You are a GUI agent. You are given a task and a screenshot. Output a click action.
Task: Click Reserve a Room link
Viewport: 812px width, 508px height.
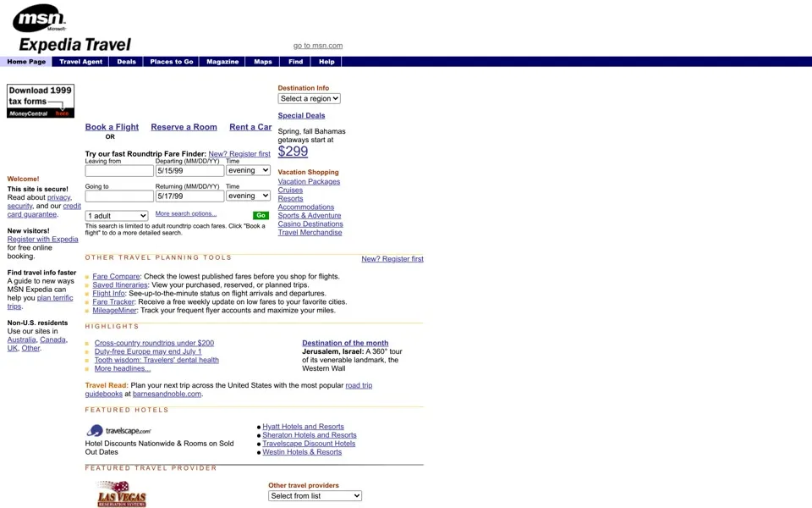pos(184,127)
